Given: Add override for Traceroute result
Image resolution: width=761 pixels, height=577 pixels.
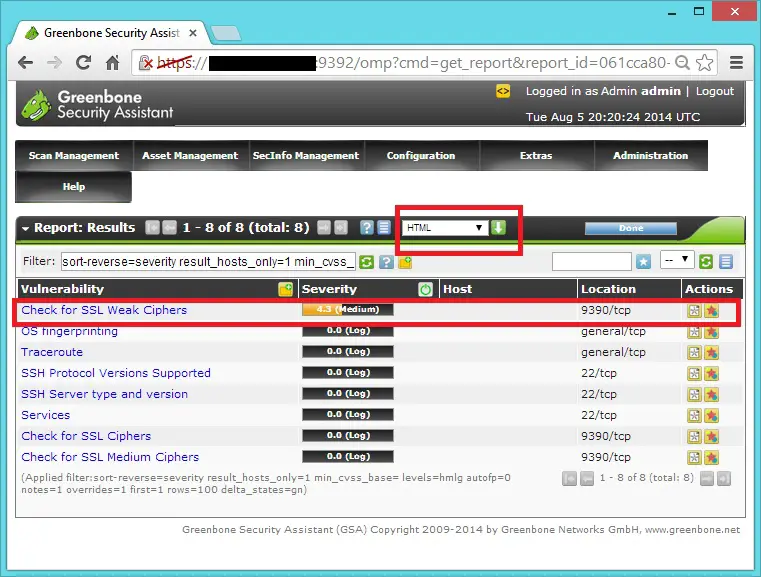Looking at the screenshot, I should (711, 353).
